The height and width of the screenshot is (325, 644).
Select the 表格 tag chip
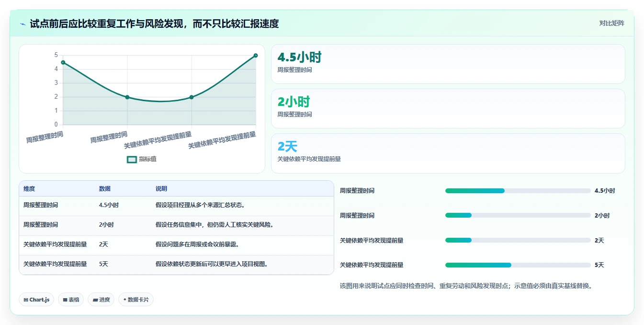tap(71, 300)
